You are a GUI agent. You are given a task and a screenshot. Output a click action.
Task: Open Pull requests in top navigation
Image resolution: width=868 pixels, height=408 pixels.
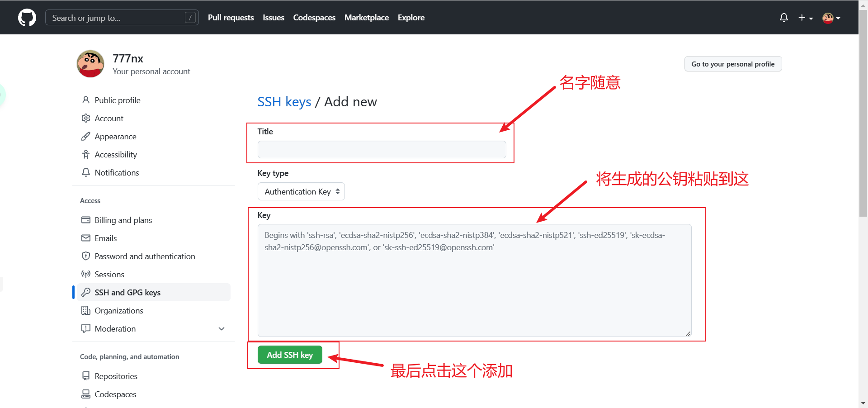[x=231, y=18]
